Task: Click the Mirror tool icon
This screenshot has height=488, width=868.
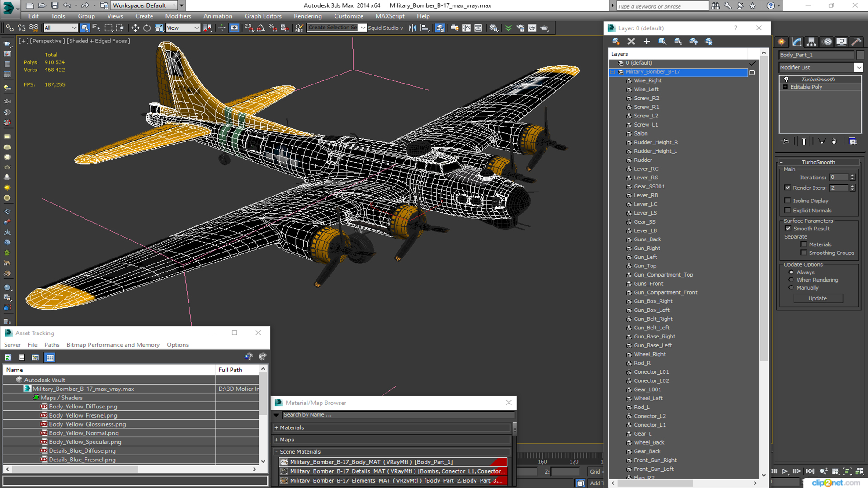Action: (413, 28)
